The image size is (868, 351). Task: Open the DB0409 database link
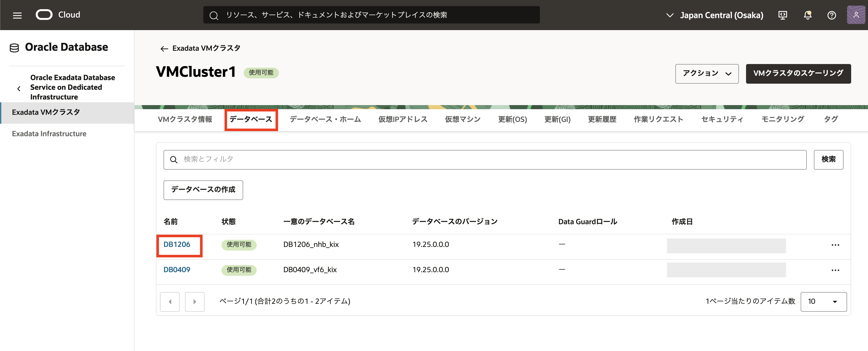[177, 269]
